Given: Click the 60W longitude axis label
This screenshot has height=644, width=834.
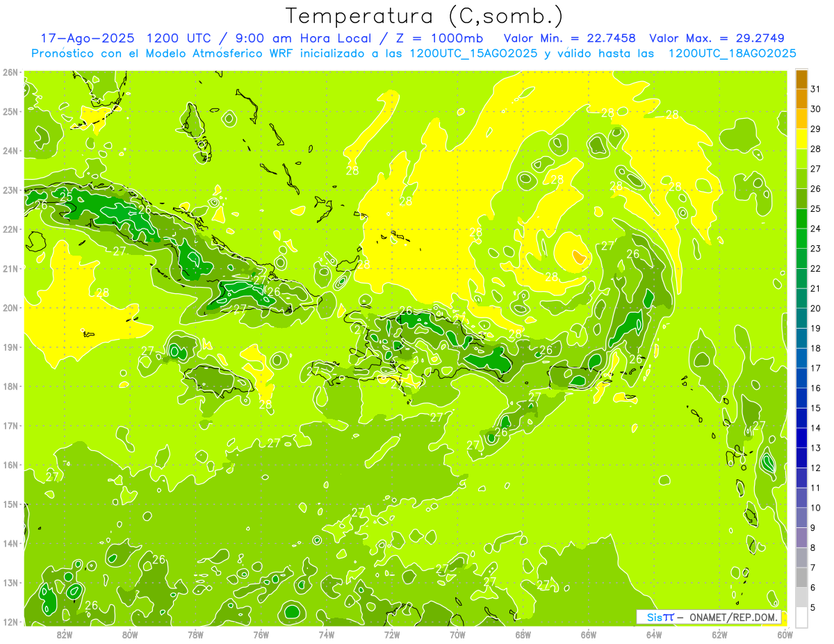Looking at the screenshot, I should click(785, 634).
